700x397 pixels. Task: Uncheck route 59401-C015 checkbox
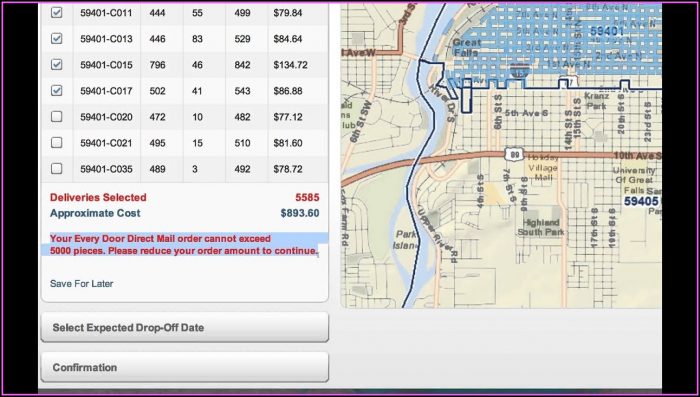[x=56, y=64]
